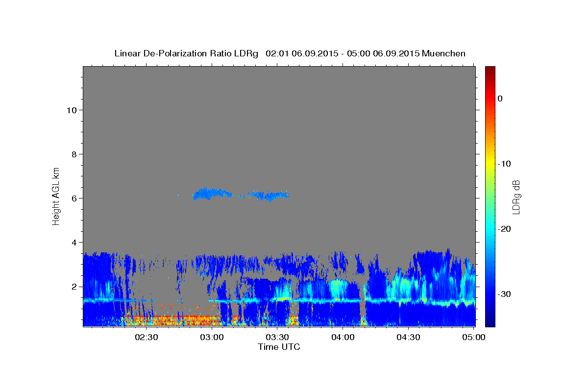Click the height tick label 2
This screenshot has height=392, width=588.
pyautogui.click(x=74, y=286)
